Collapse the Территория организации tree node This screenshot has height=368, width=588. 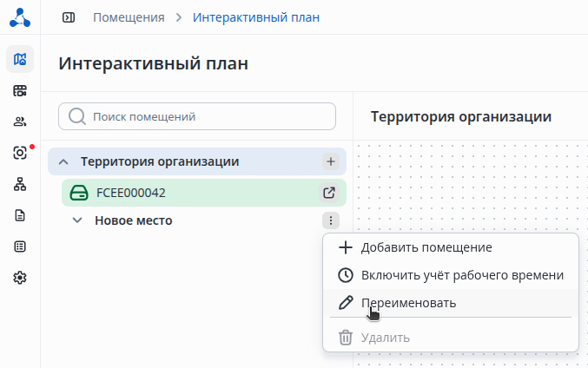63,161
